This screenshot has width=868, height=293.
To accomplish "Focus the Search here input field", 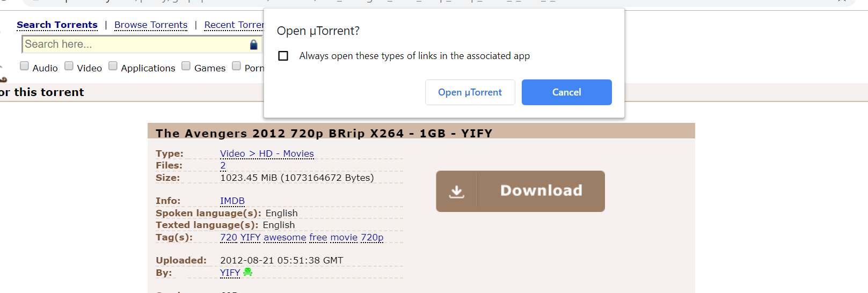I will click(x=141, y=45).
